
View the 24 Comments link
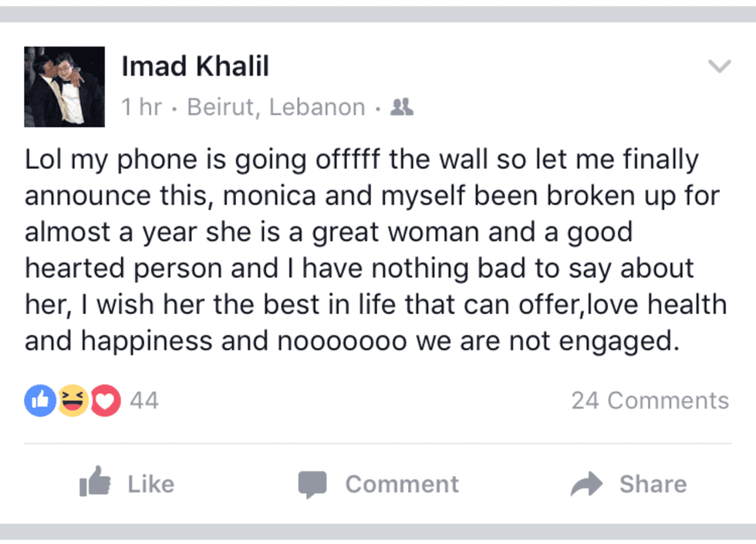tap(650, 400)
